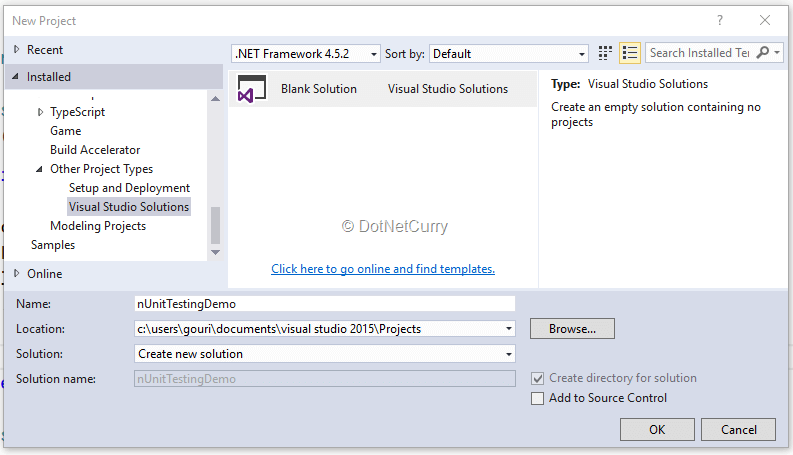Expand the TypeScript tree node
Viewport: 793px width, 455px height.
tap(40, 112)
